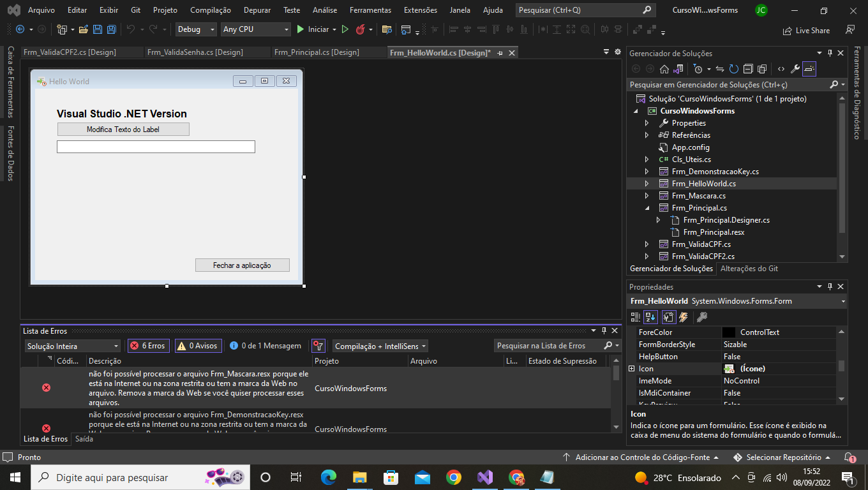
Task: Expand Frm_Mascara.cs tree node
Action: point(647,196)
